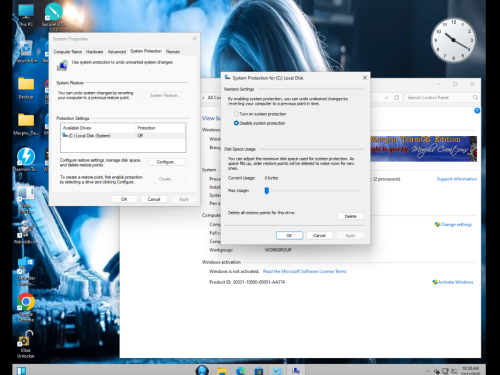Viewport: 500px width, 375px height.
Task: Launch Daemon Tools desktop shortcut
Action: click(x=26, y=159)
